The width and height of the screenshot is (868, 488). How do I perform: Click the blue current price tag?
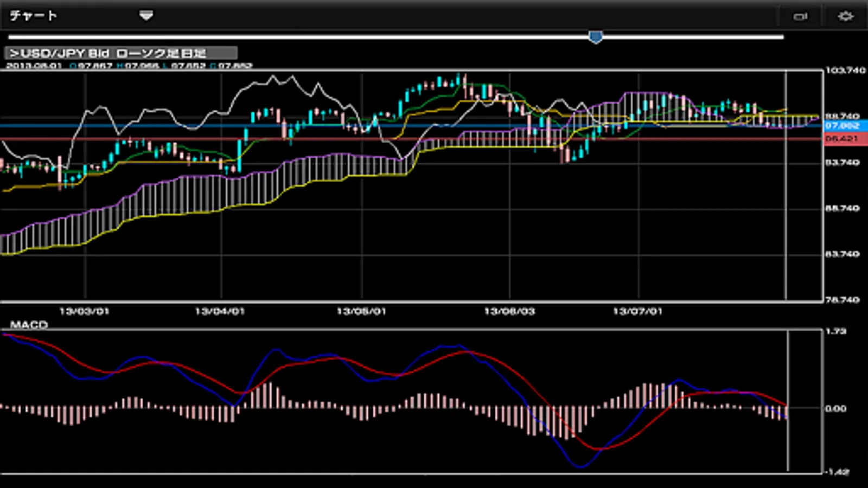click(844, 126)
